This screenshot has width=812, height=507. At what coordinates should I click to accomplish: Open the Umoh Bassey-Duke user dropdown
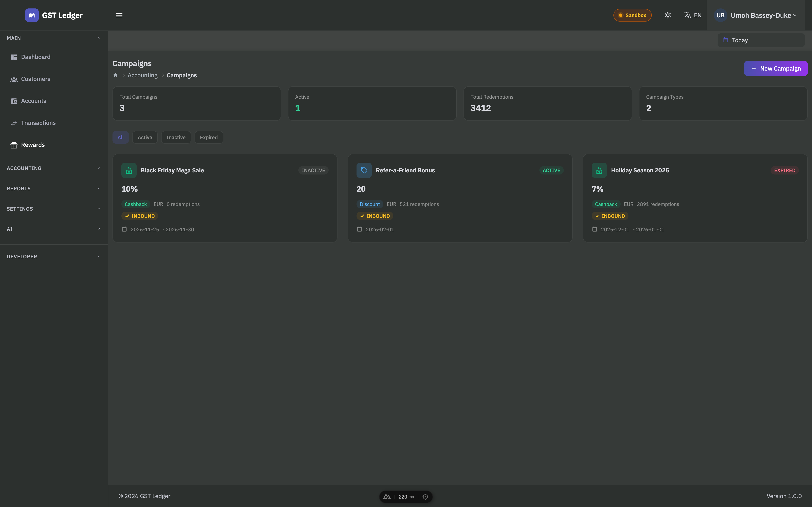[x=756, y=15]
